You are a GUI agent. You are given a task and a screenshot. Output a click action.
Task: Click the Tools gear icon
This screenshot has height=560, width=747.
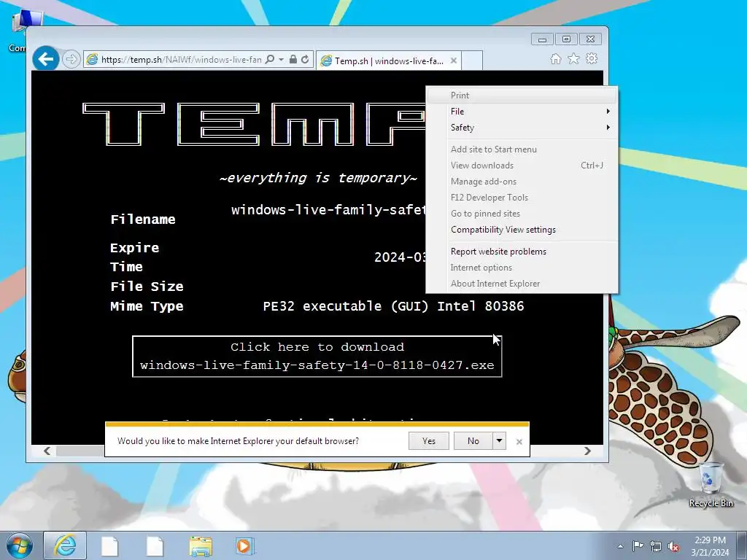pyautogui.click(x=592, y=58)
